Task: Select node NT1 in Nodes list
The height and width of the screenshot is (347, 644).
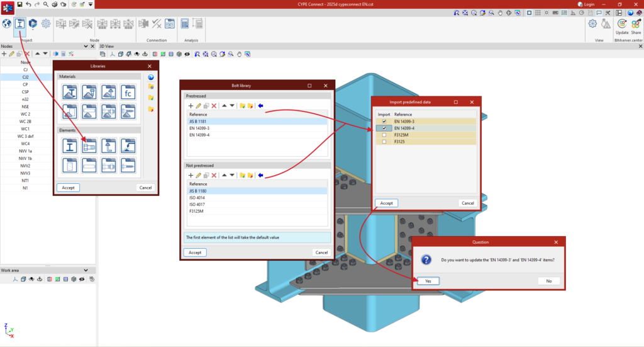Action: point(26,181)
